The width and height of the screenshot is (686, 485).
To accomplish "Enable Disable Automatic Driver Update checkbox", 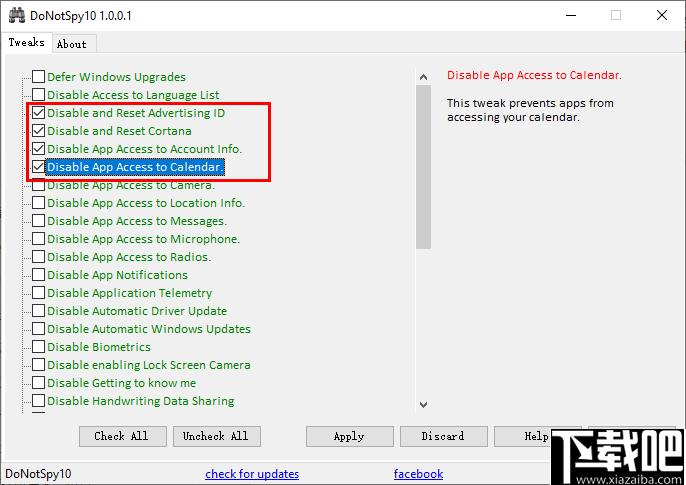I will click(38, 311).
